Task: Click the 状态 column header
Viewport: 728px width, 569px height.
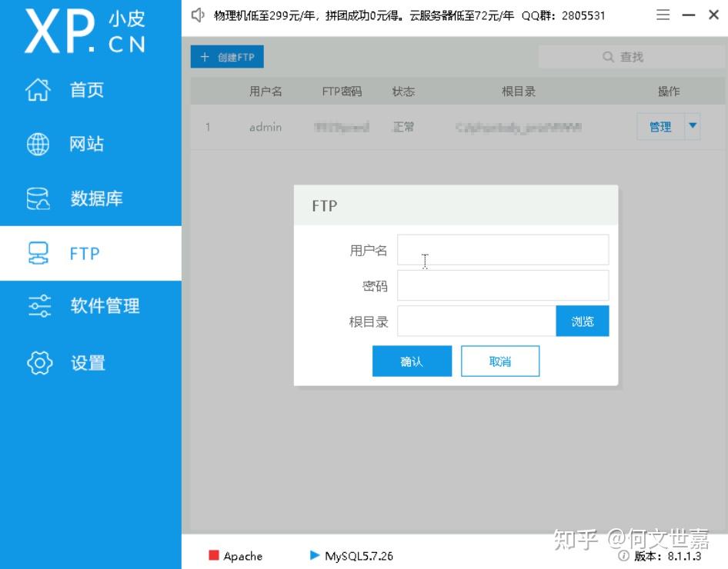Action: pos(402,91)
